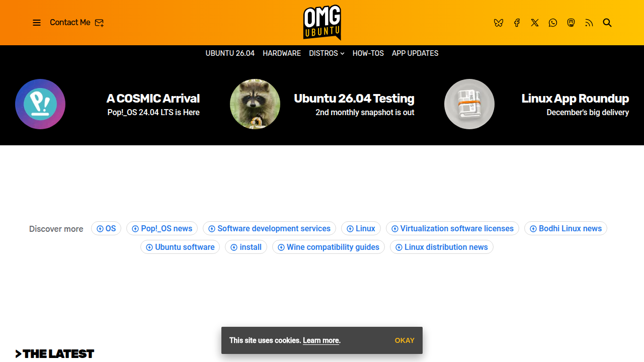
Task: Select the Pop!_OS news topic tag
Action: pos(162,228)
